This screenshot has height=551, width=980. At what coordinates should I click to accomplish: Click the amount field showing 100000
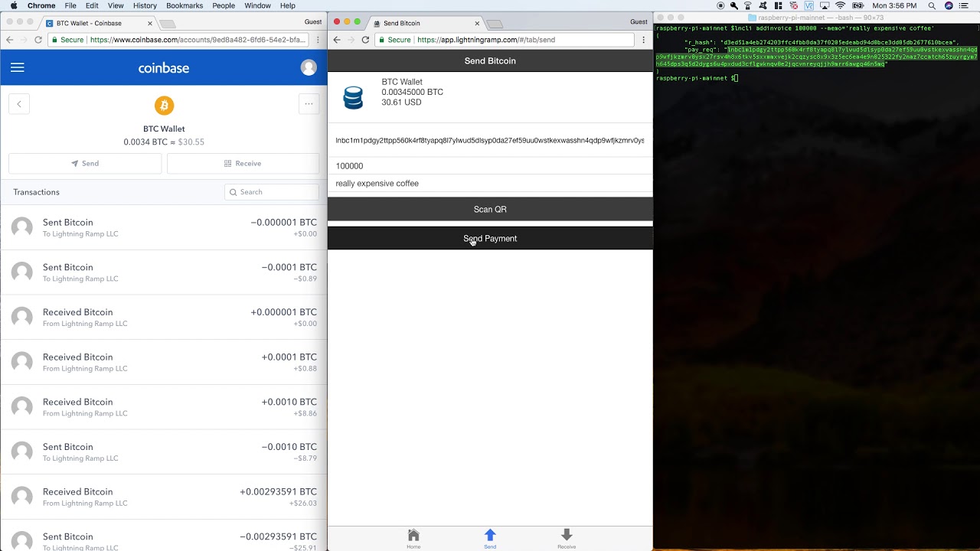[x=490, y=166]
